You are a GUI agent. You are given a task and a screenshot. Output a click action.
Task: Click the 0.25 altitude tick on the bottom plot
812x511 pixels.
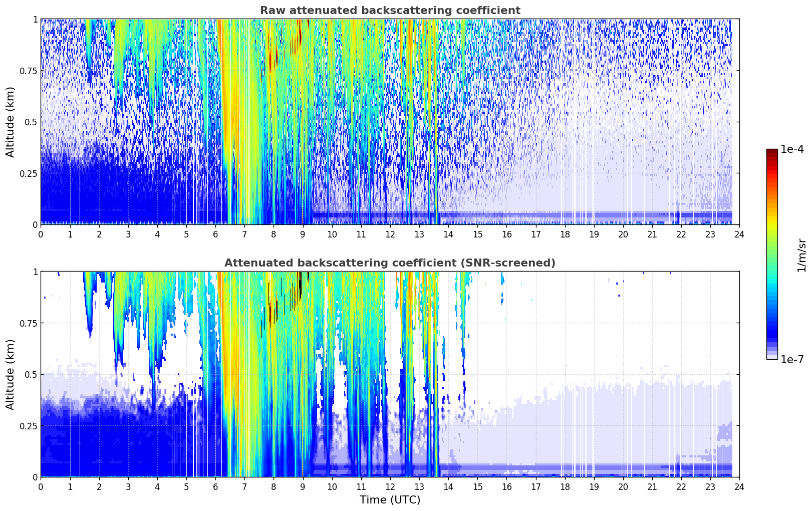tap(27, 426)
